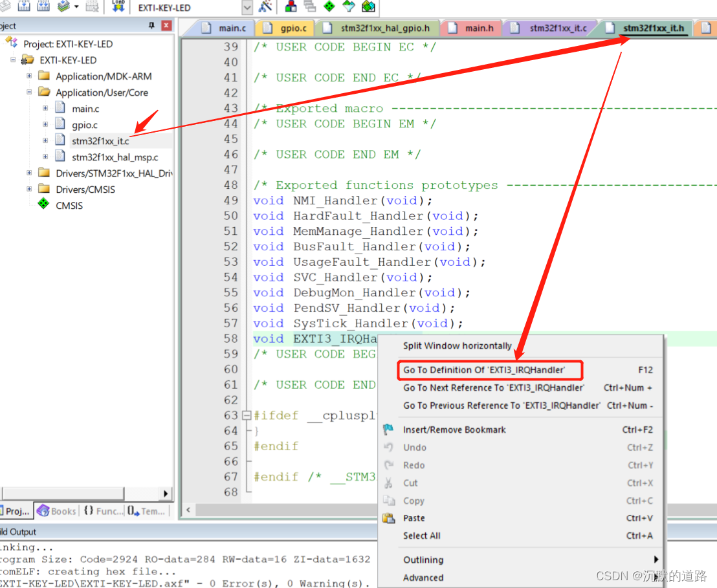Click code line 'void NMI_Handler(void);'
This screenshot has width=717, height=588.
click(x=342, y=201)
